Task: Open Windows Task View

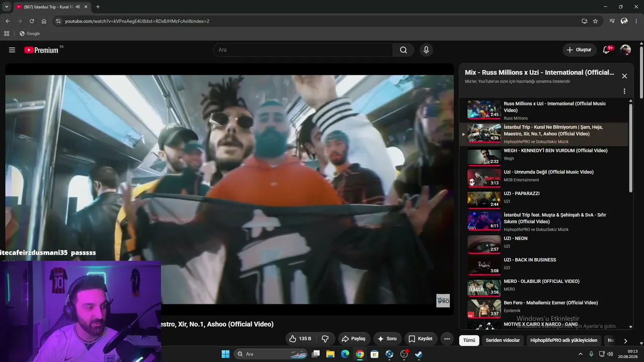Action: (x=316, y=354)
